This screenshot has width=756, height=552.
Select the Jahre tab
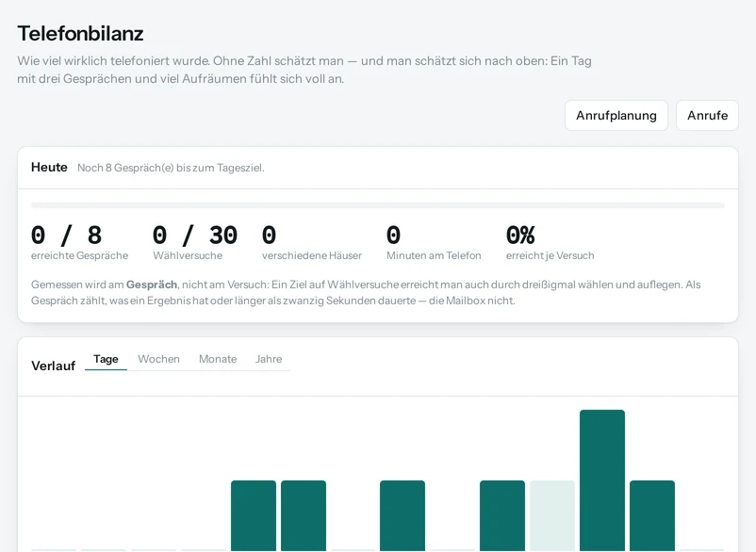[x=269, y=359]
